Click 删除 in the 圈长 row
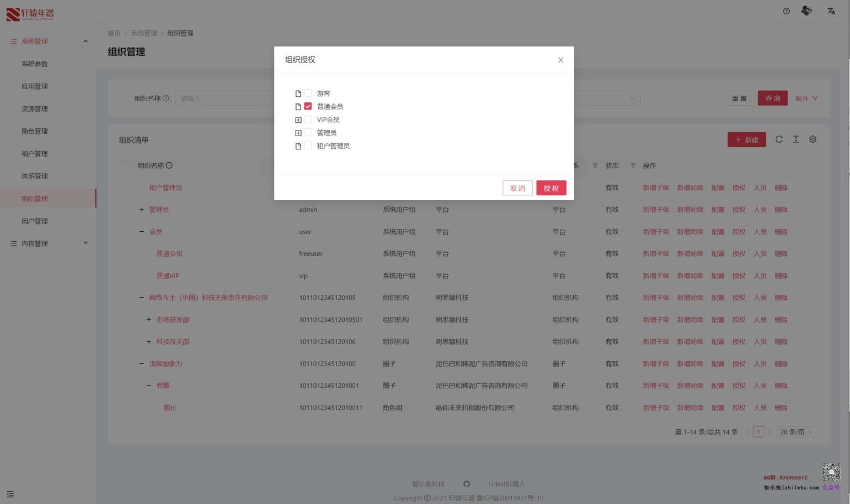This screenshot has height=504, width=850. click(x=781, y=408)
